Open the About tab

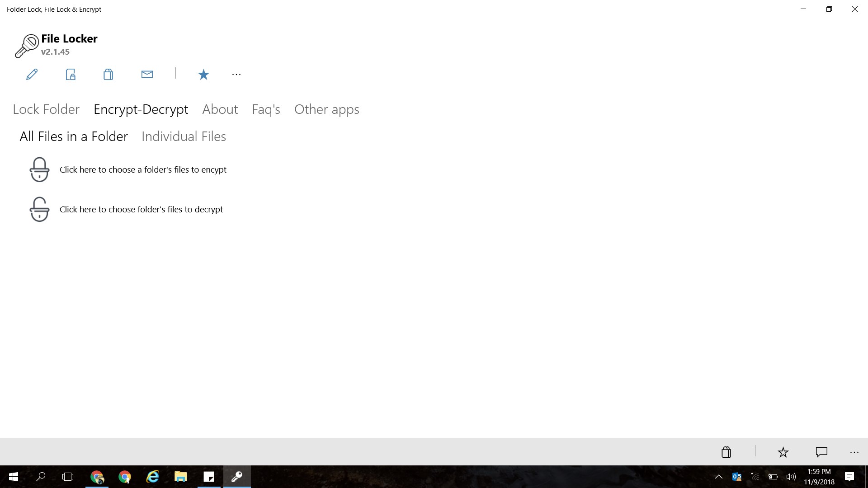point(220,109)
